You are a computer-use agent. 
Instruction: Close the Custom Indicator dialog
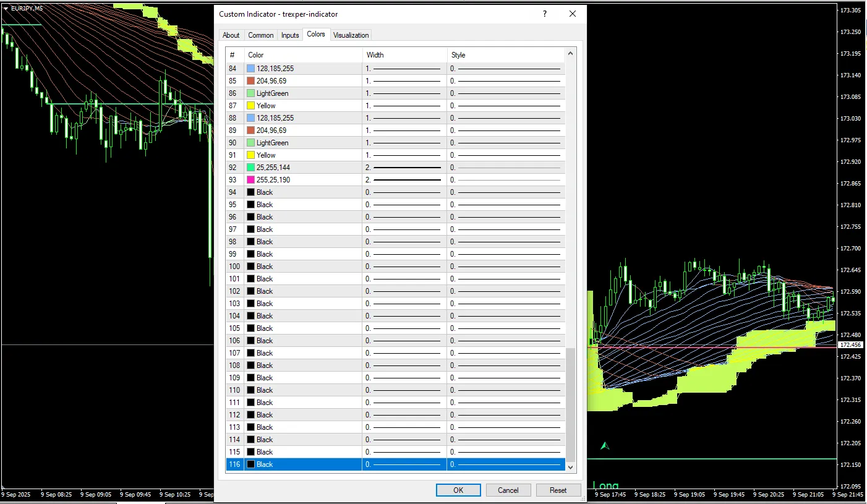(573, 14)
